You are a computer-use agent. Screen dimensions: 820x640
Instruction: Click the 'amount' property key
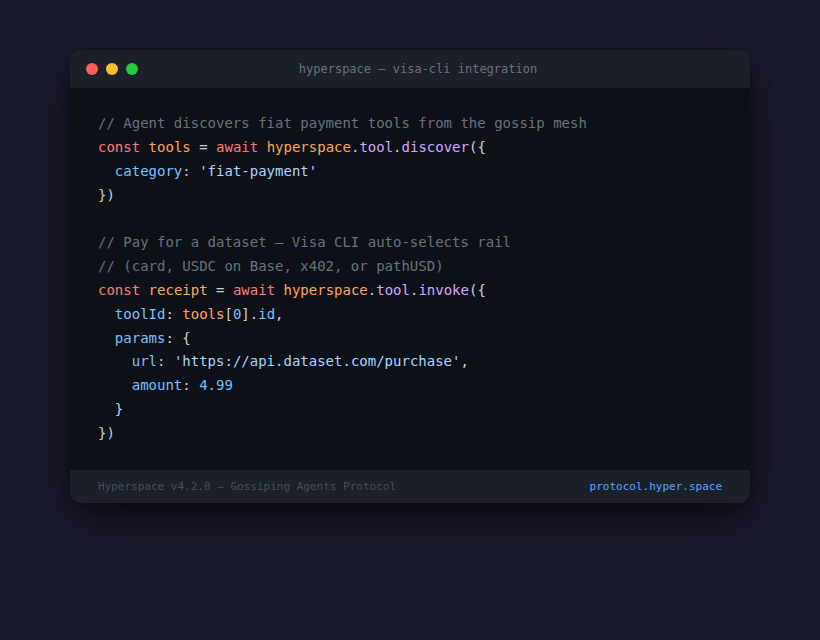tap(156, 385)
